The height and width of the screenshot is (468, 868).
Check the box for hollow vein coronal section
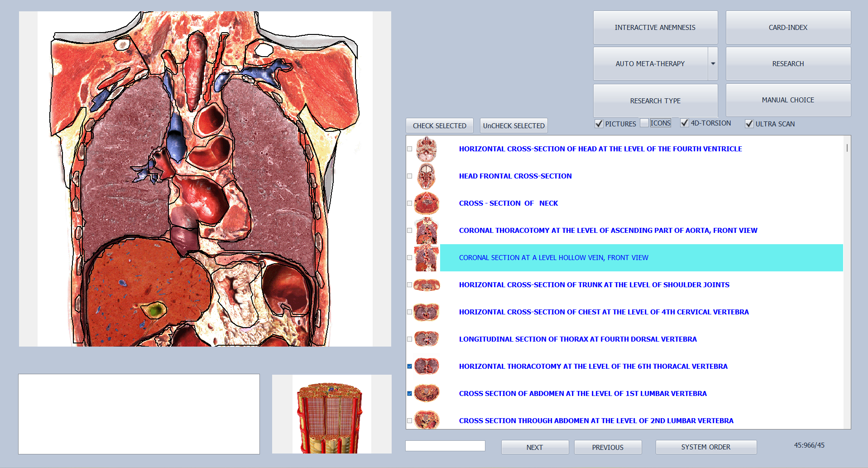click(410, 258)
